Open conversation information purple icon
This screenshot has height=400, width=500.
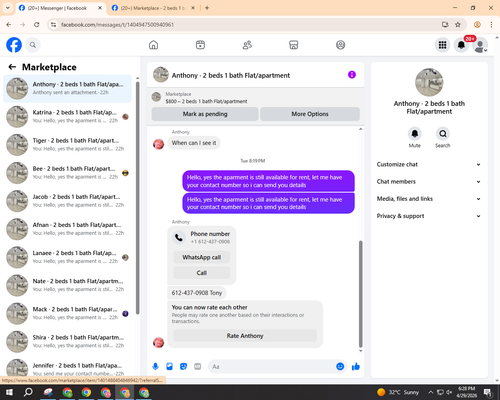352,75
